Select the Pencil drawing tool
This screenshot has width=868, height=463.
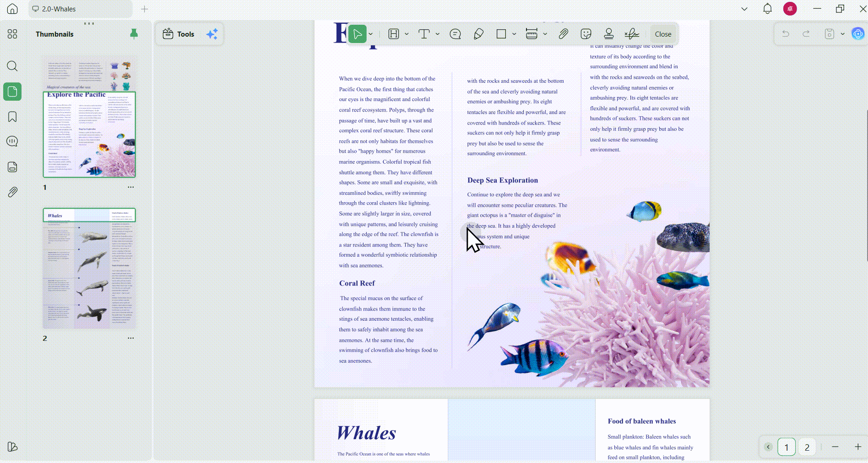(478, 34)
